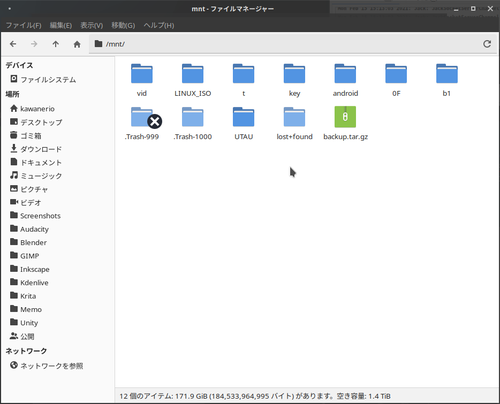Open the ヘルプ(H) menu

tap(159, 25)
